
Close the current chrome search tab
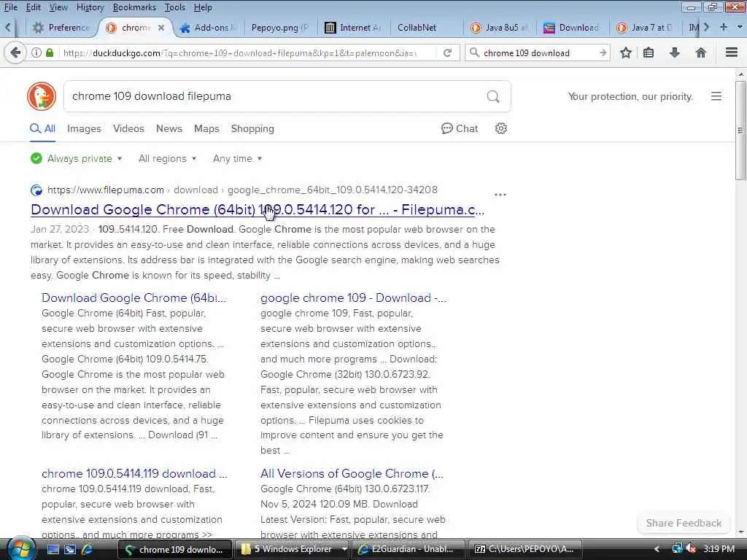tap(161, 28)
